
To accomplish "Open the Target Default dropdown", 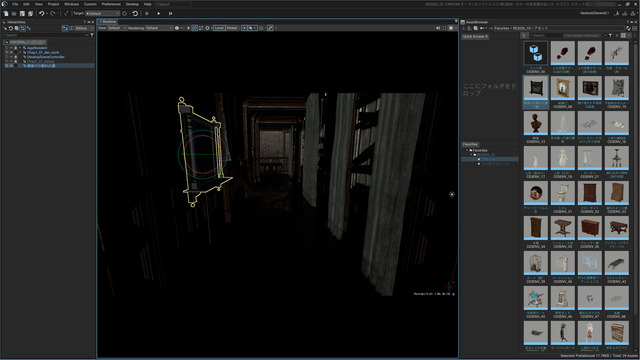I will coord(102,13).
